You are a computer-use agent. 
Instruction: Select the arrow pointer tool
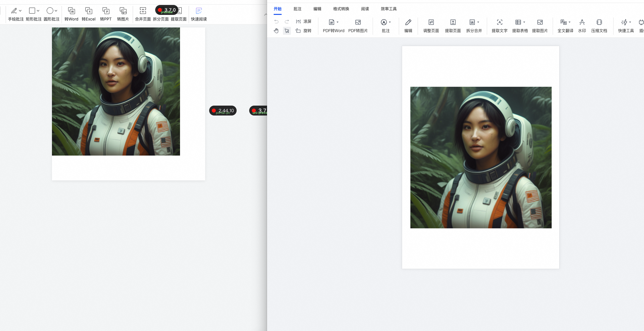point(287,31)
